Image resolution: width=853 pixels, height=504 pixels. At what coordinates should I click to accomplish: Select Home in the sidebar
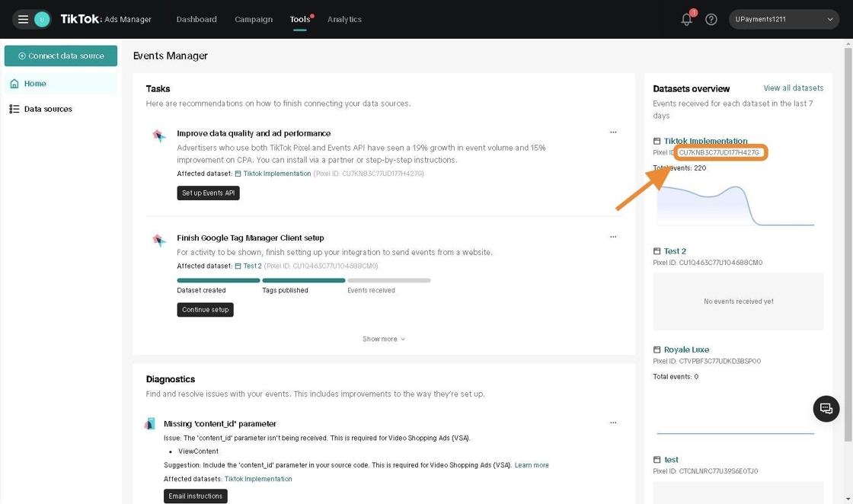(61, 83)
